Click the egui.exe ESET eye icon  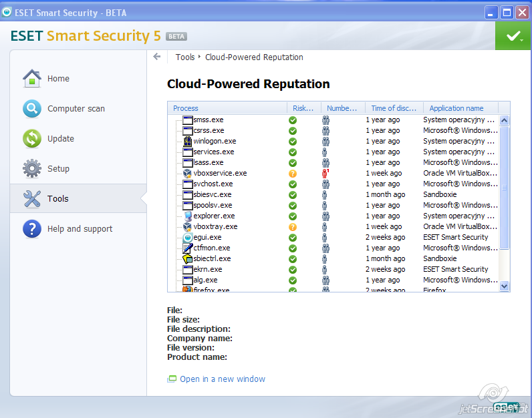click(x=187, y=237)
